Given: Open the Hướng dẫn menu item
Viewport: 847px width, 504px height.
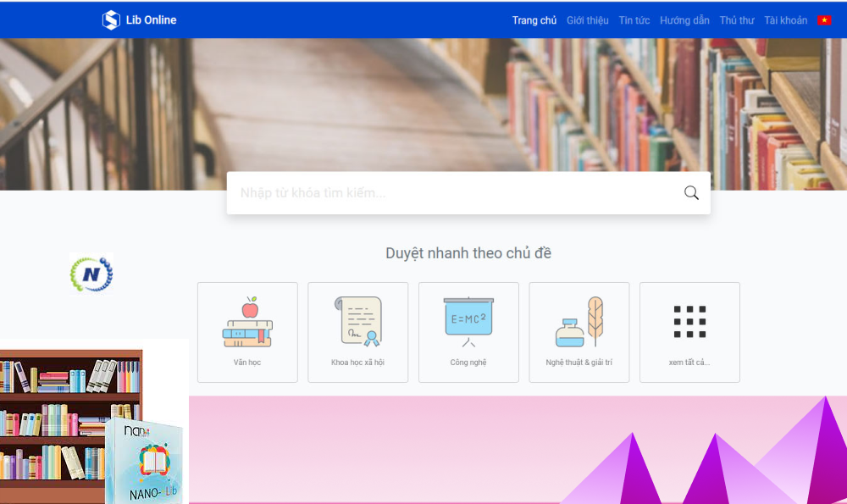Looking at the screenshot, I should pos(684,20).
